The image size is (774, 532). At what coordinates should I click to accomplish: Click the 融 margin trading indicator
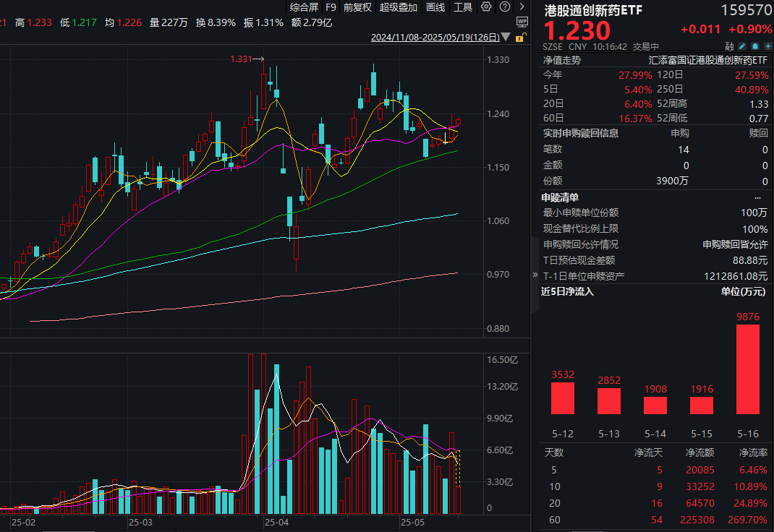point(729,46)
